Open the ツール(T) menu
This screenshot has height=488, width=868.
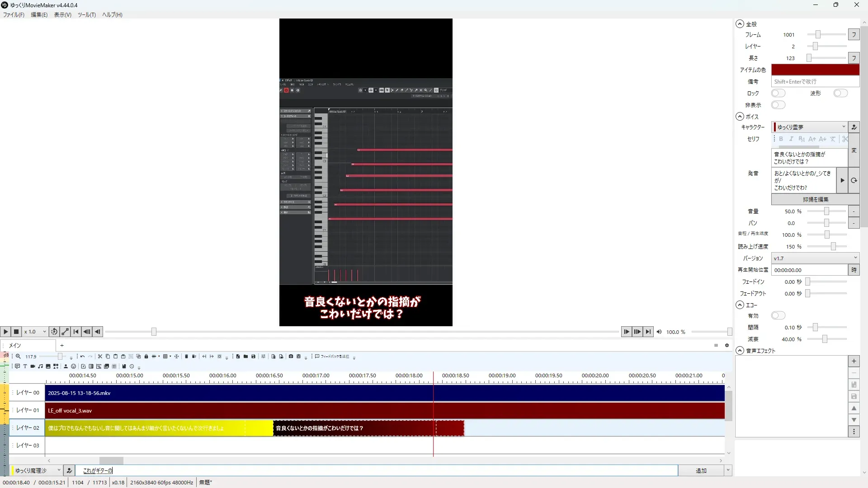point(86,14)
